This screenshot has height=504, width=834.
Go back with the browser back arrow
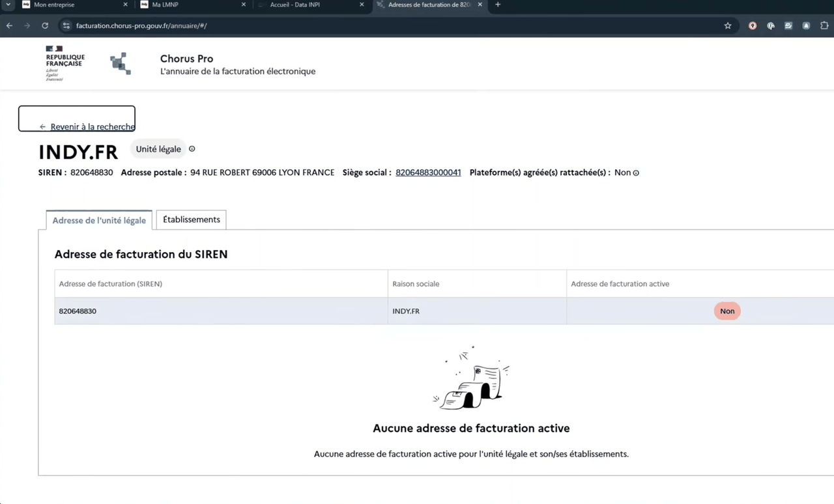[9, 26]
